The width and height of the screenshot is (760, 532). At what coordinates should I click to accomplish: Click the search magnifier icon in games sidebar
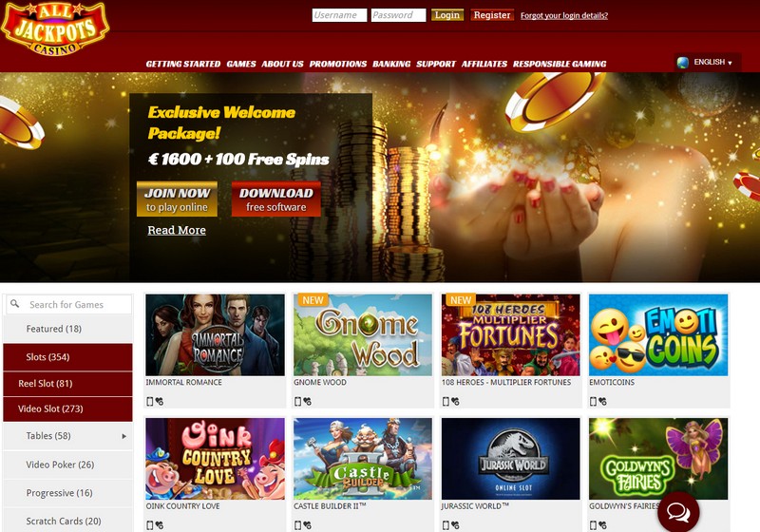click(15, 304)
